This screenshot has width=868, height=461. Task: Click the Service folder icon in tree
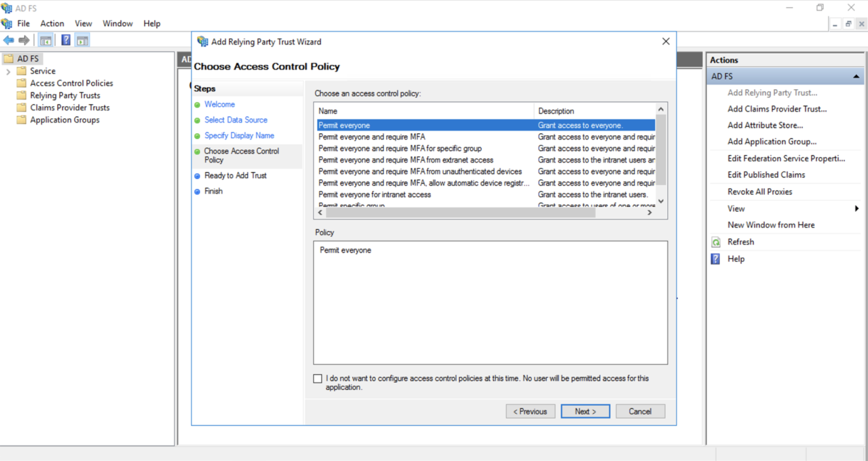coord(21,71)
